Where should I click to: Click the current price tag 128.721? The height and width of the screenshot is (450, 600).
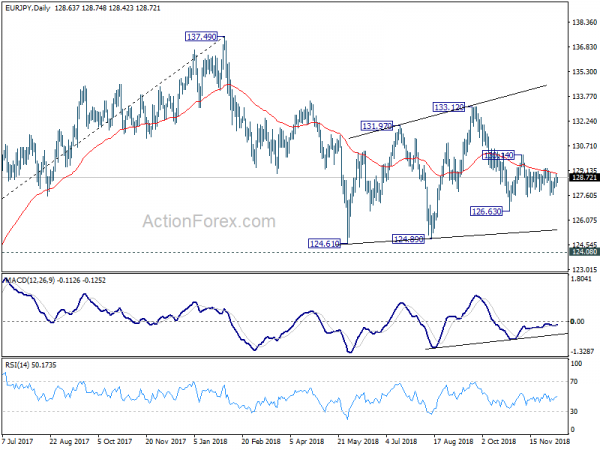(584, 178)
